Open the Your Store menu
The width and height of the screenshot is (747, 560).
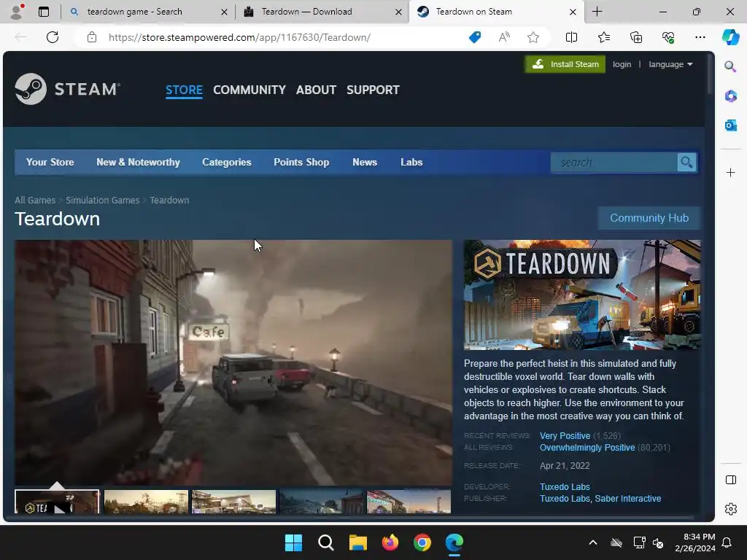coord(50,162)
